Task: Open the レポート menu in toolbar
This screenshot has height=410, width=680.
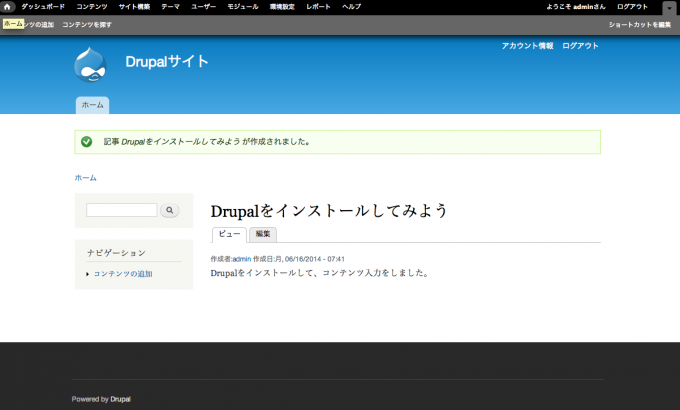Action: (318, 7)
